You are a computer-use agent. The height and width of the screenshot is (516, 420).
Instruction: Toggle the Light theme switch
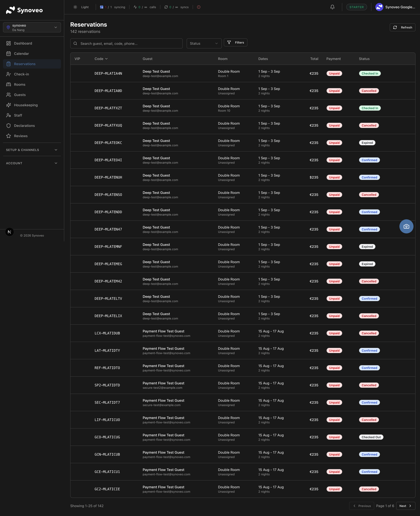pos(81,7)
